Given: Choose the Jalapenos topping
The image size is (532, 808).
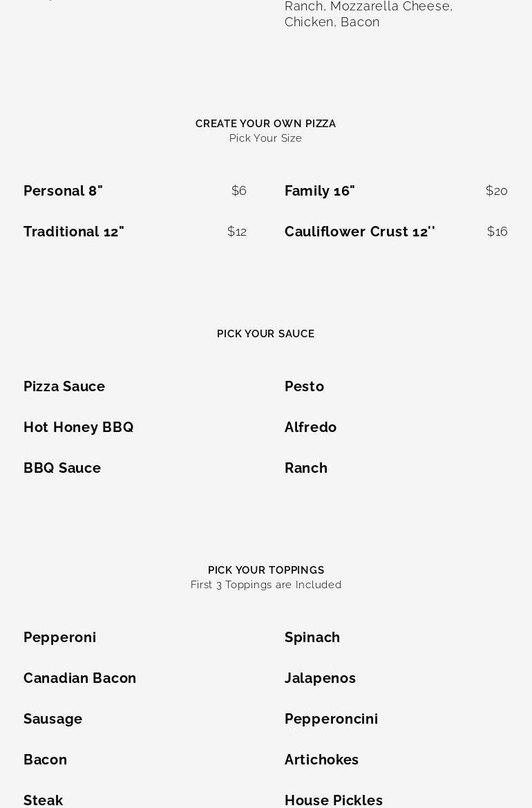Looking at the screenshot, I should click(320, 678).
